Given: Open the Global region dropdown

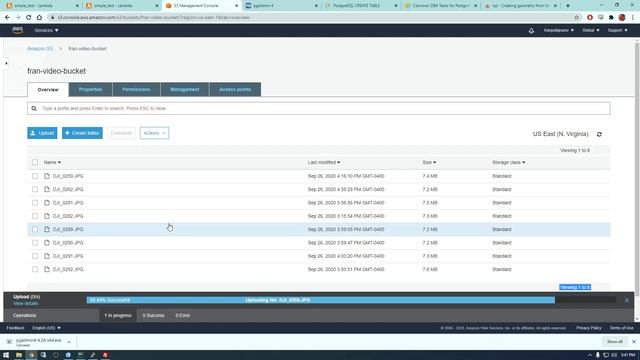Looking at the screenshot, I should [x=591, y=30].
